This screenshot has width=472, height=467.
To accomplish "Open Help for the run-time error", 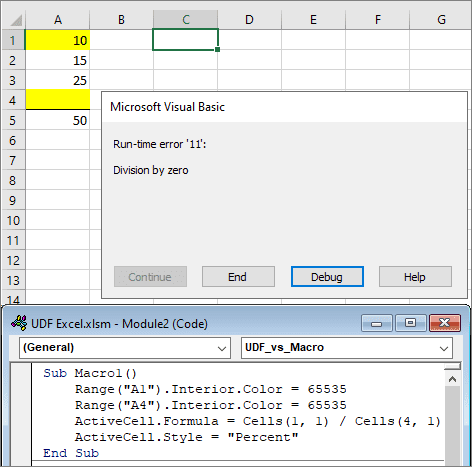I will coord(415,277).
